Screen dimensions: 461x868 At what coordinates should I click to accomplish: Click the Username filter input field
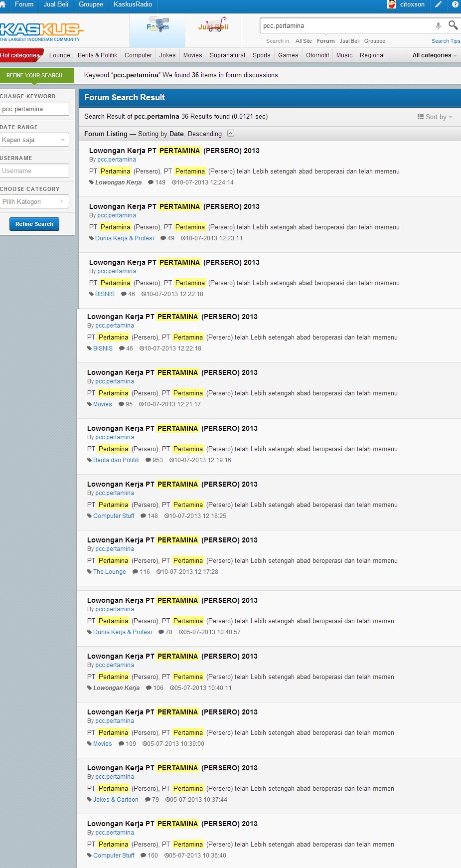[34, 171]
